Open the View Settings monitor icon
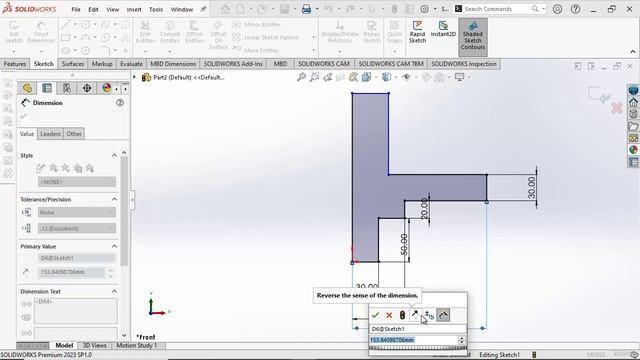Viewport: 640px width, 360px height. (x=460, y=77)
